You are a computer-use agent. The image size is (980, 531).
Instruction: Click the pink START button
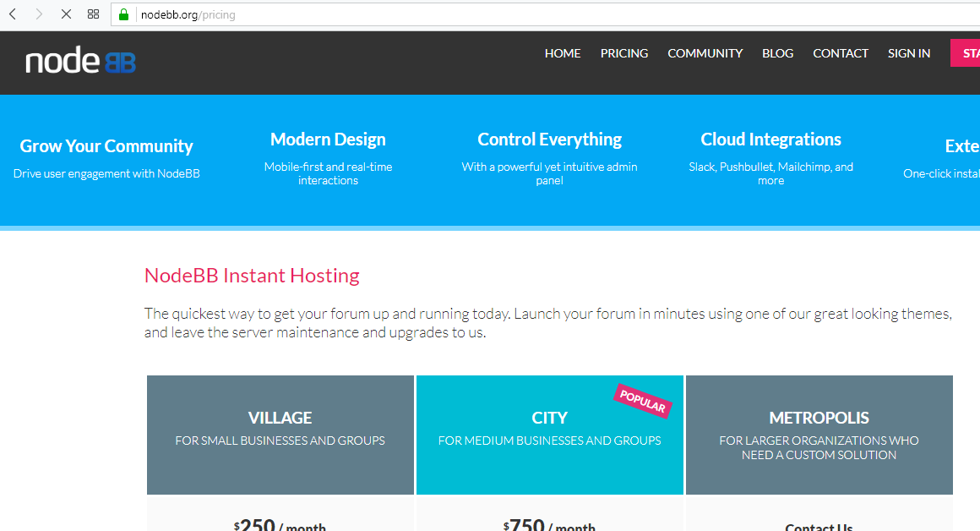tap(965, 53)
